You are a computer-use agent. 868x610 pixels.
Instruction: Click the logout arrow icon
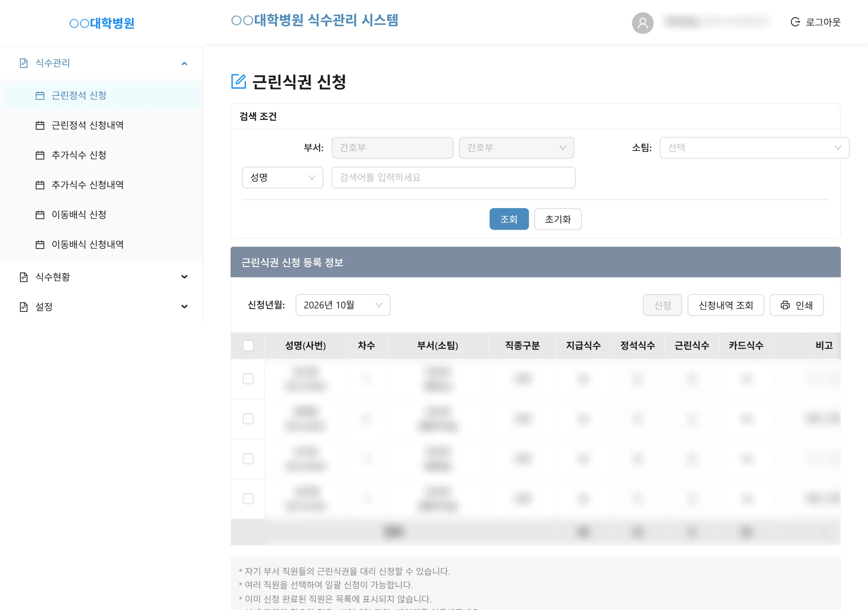tap(795, 22)
